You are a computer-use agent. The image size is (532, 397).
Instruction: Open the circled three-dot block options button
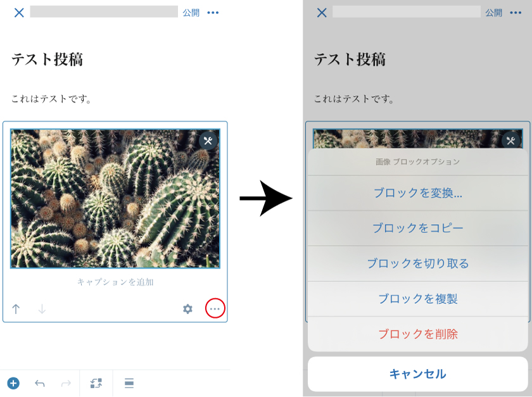tap(215, 308)
